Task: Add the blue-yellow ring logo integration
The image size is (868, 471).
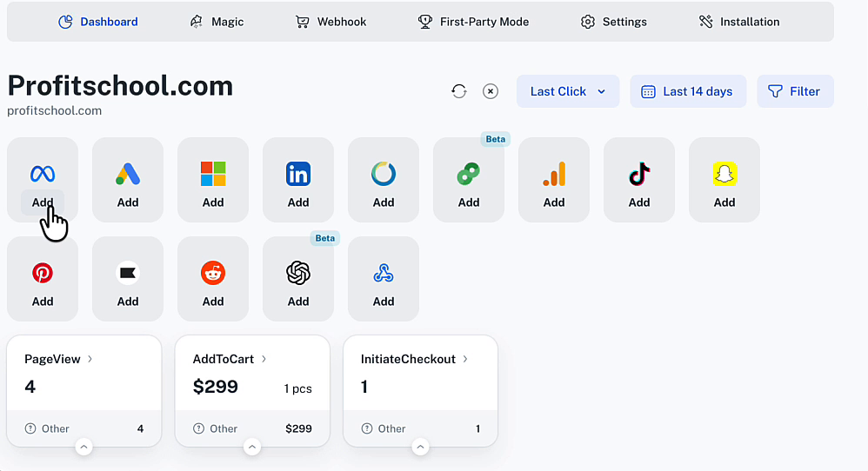Action: [x=384, y=202]
